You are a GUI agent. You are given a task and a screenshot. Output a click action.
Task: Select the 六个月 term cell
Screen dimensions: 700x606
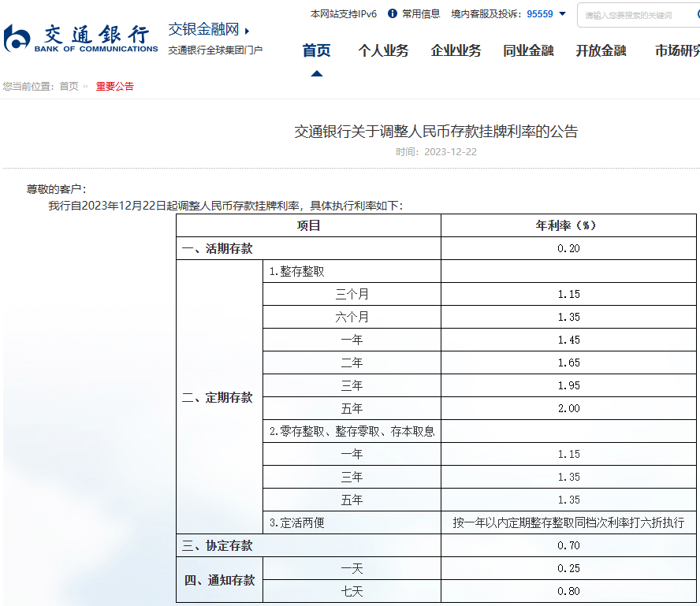click(x=352, y=317)
